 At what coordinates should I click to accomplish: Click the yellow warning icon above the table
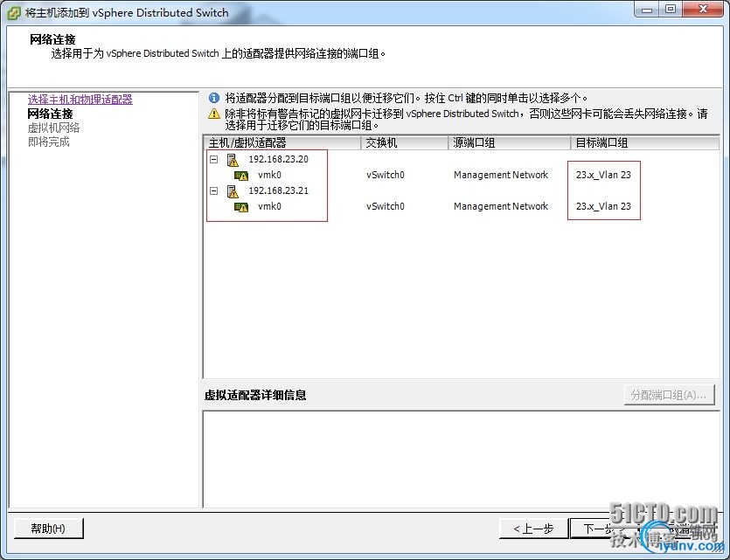click(x=214, y=114)
